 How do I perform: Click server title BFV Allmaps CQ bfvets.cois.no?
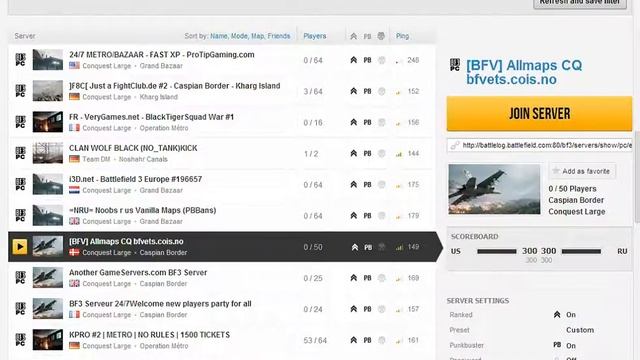(524, 72)
